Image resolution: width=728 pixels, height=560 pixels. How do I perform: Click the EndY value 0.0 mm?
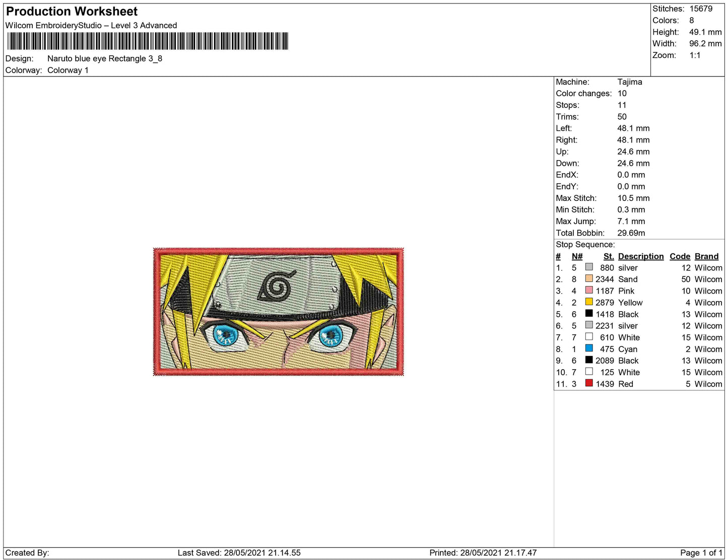point(631,186)
